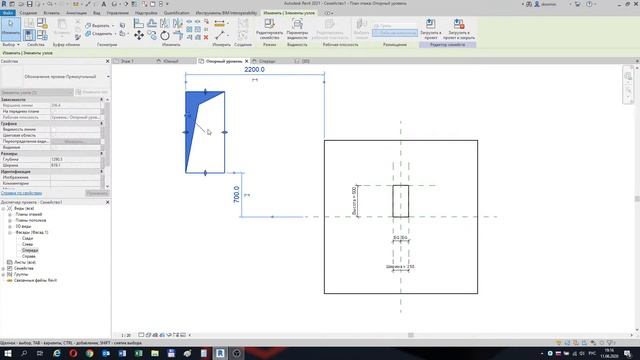Click the Text tool 'A' in quick access bar
Image resolution: width=640 pixels, height=360 pixels.
tap(104, 4)
